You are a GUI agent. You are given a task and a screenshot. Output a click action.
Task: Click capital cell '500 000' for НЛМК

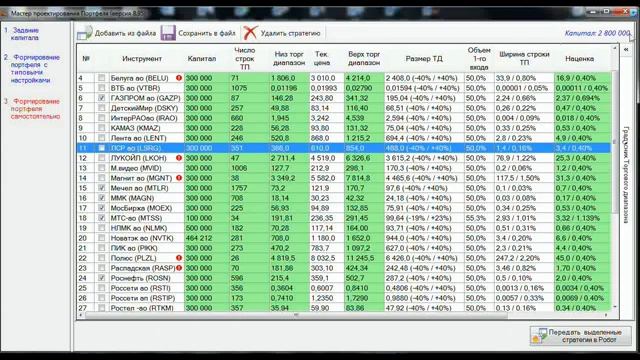(x=207, y=228)
